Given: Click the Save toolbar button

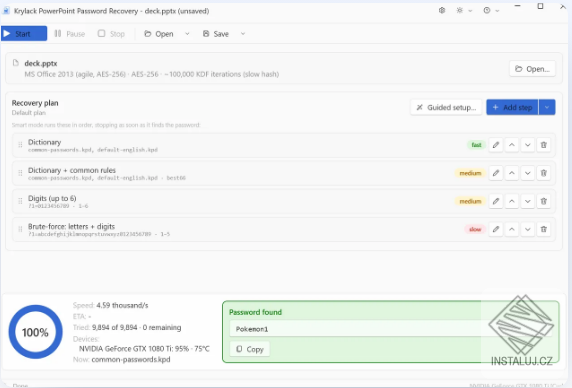Looking at the screenshot, I should point(216,34).
